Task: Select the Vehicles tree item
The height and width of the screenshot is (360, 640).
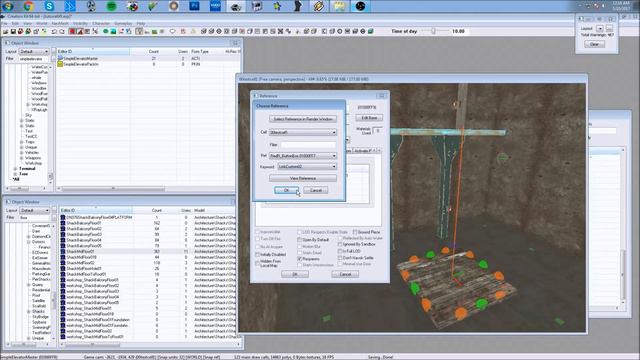Action: pyautogui.click(x=32, y=153)
